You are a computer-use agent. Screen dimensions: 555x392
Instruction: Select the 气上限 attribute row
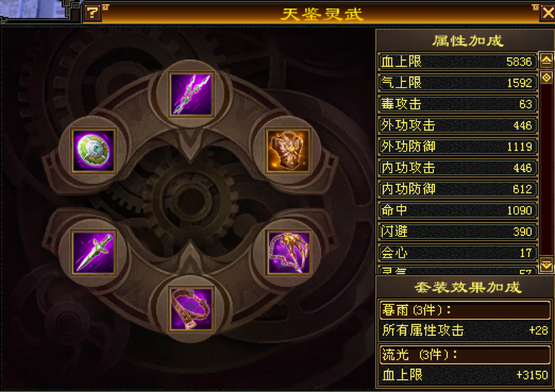(458, 83)
